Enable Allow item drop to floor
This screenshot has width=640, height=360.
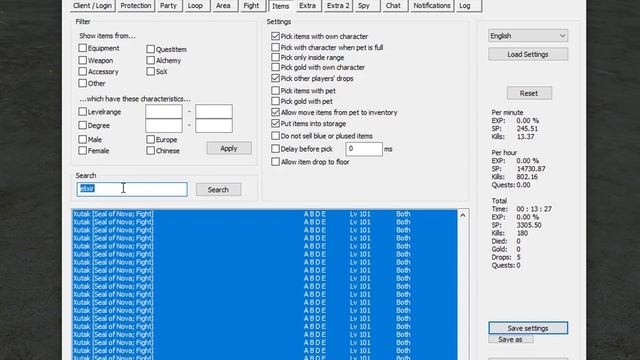tap(276, 162)
